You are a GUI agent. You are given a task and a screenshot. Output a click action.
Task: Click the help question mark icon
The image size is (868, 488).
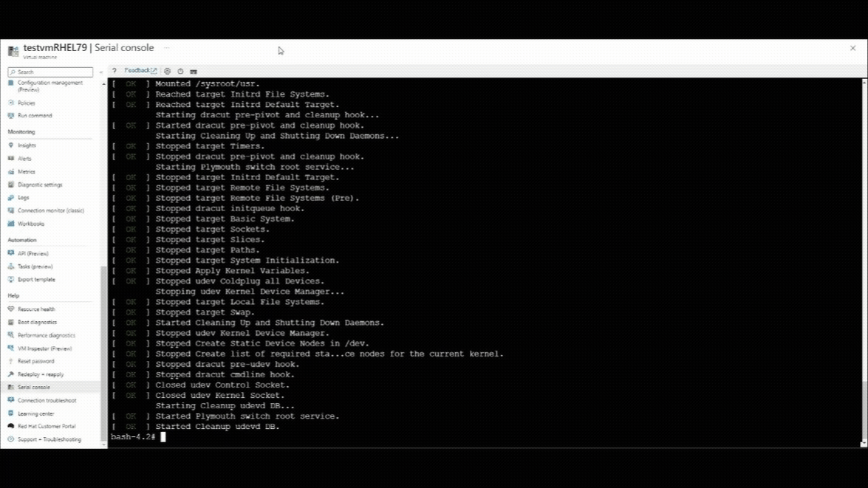(x=113, y=71)
